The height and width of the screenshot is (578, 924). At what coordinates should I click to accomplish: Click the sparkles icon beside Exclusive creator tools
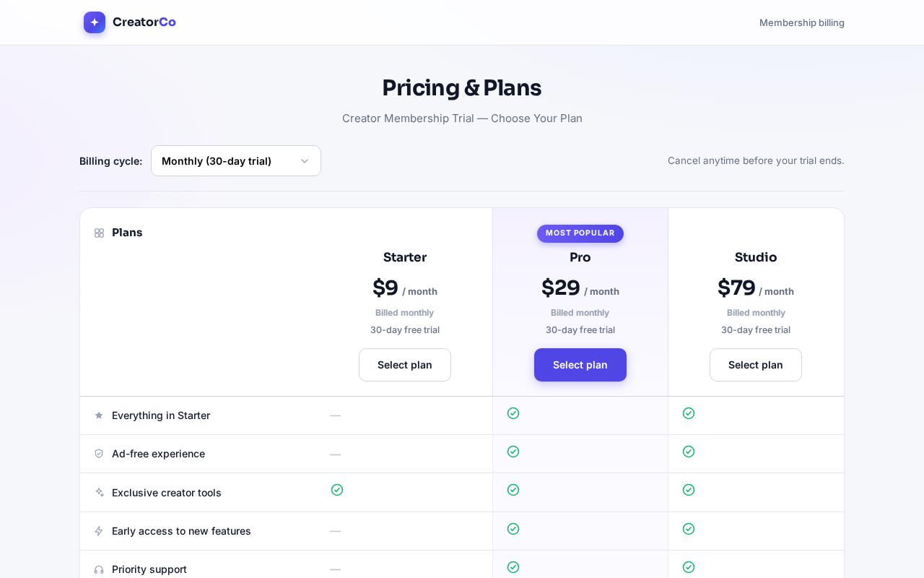point(99,493)
